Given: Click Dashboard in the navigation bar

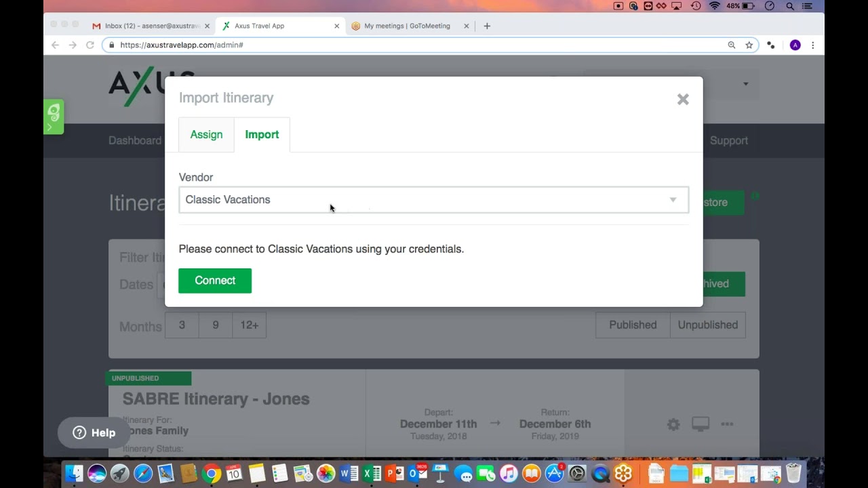Looking at the screenshot, I should coord(135,140).
